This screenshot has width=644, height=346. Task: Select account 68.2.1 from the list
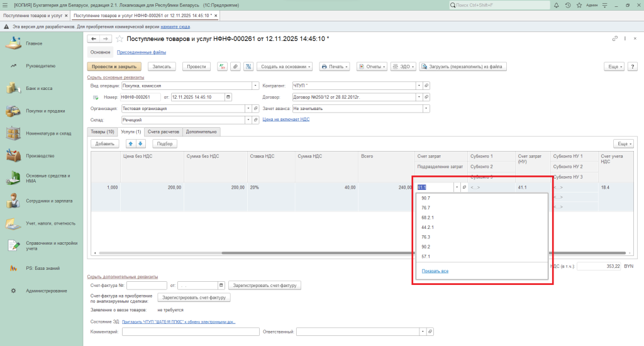point(428,218)
